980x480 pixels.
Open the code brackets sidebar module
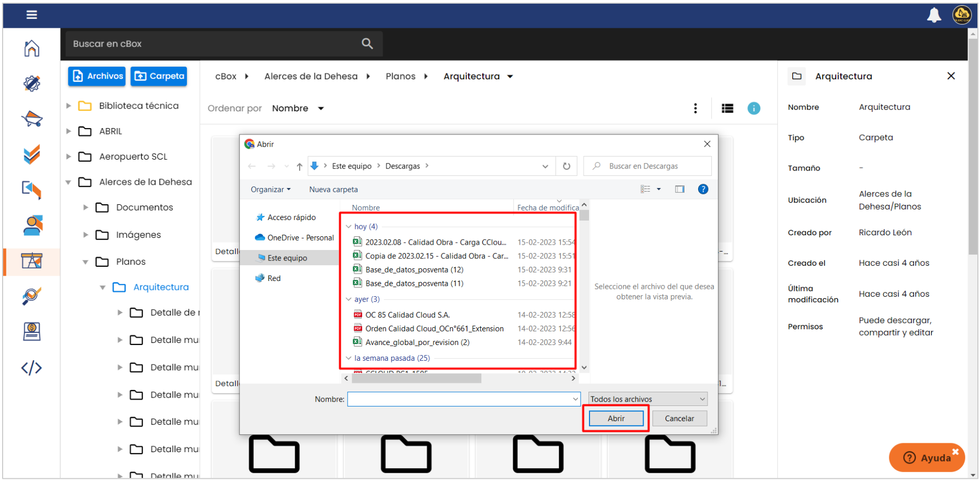(31, 368)
